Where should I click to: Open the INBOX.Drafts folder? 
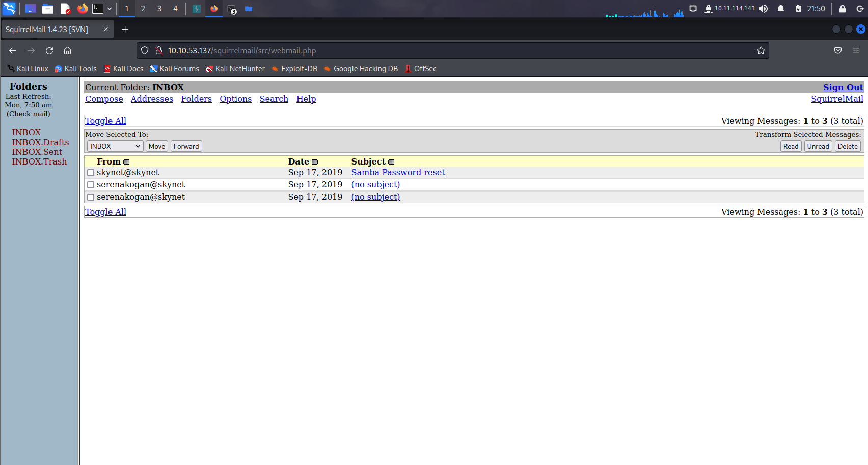pos(40,142)
